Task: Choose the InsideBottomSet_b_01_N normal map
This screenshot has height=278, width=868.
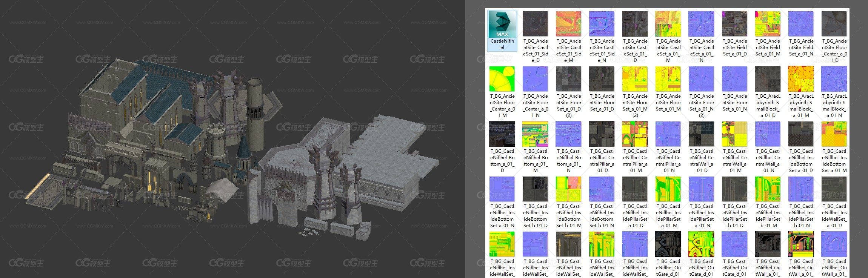Action: point(602,189)
